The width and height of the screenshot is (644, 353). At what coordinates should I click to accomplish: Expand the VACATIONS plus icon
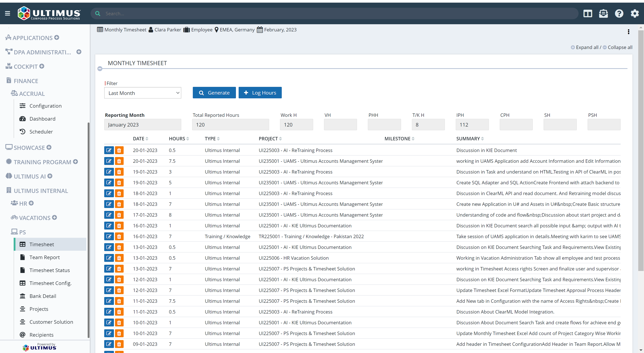pyautogui.click(x=54, y=218)
